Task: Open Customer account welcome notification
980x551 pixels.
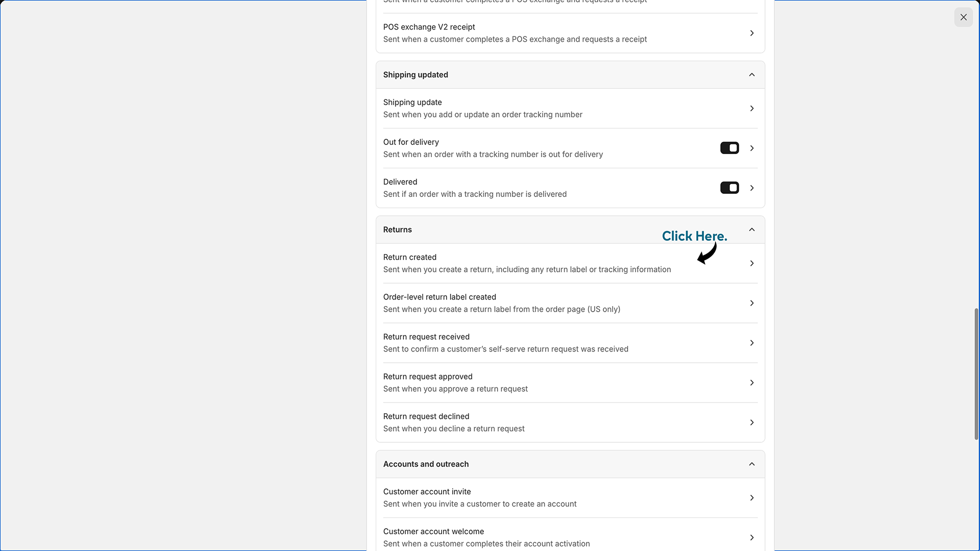Action: pos(570,537)
